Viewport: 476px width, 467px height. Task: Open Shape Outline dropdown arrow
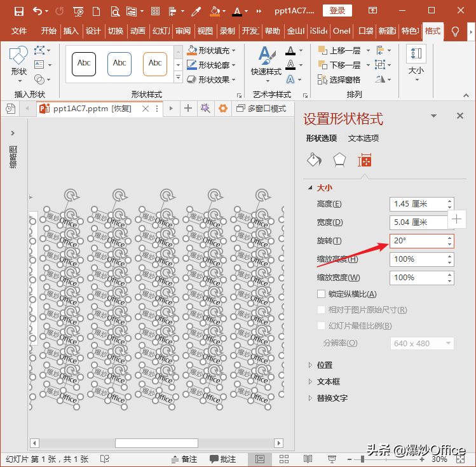point(233,65)
